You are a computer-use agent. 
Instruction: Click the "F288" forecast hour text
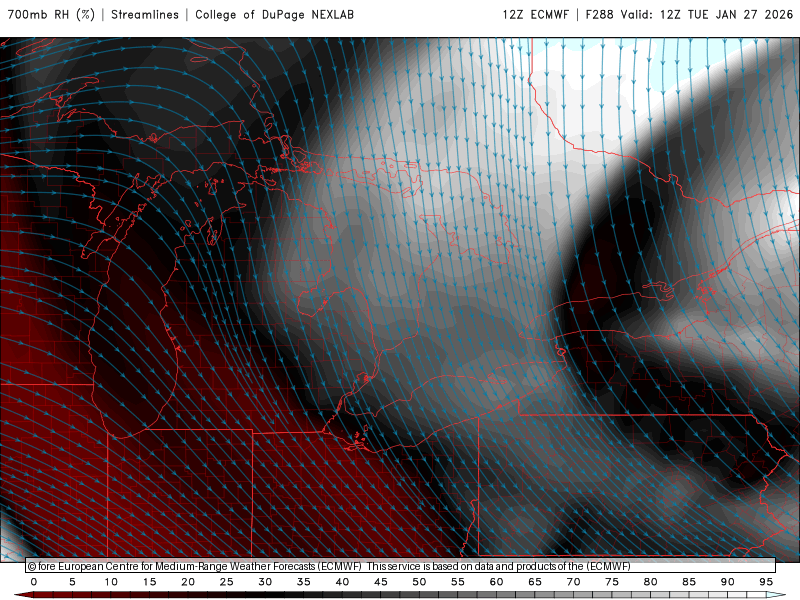pyautogui.click(x=599, y=14)
